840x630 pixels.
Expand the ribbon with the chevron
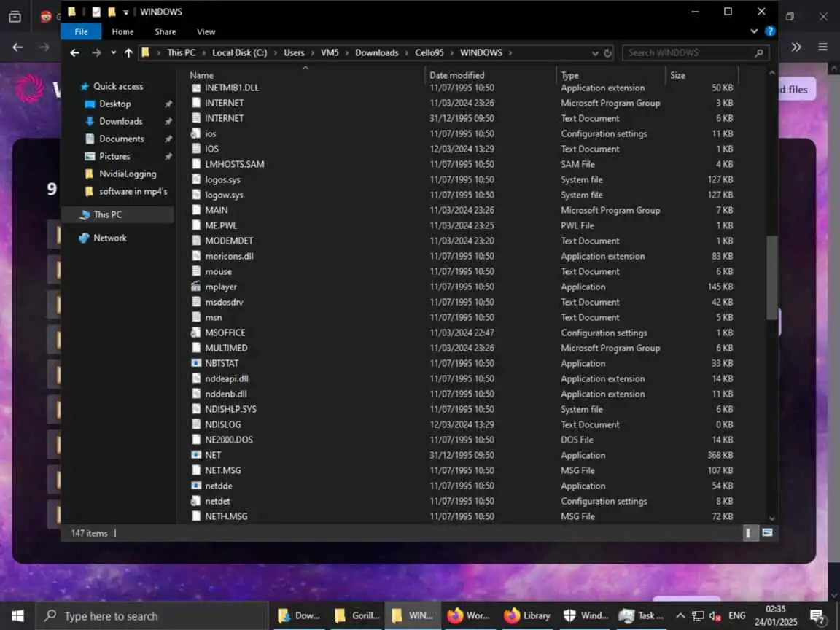pos(754,31)
